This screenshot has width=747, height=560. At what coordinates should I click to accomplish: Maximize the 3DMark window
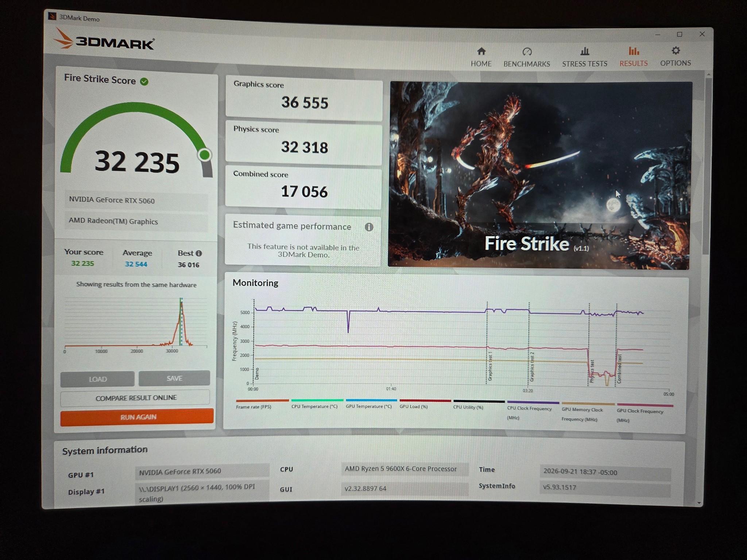point(680,34)
